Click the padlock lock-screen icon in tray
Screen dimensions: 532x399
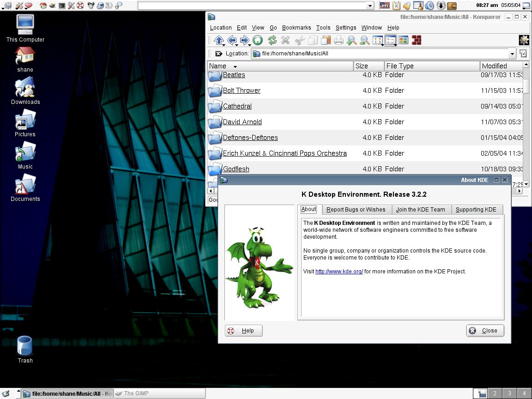[x=406, y=6]
